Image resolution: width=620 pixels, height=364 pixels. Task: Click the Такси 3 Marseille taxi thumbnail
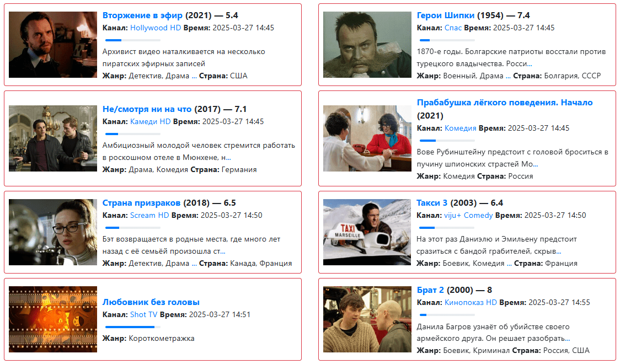pyautogui.click(x=367, y=232)
